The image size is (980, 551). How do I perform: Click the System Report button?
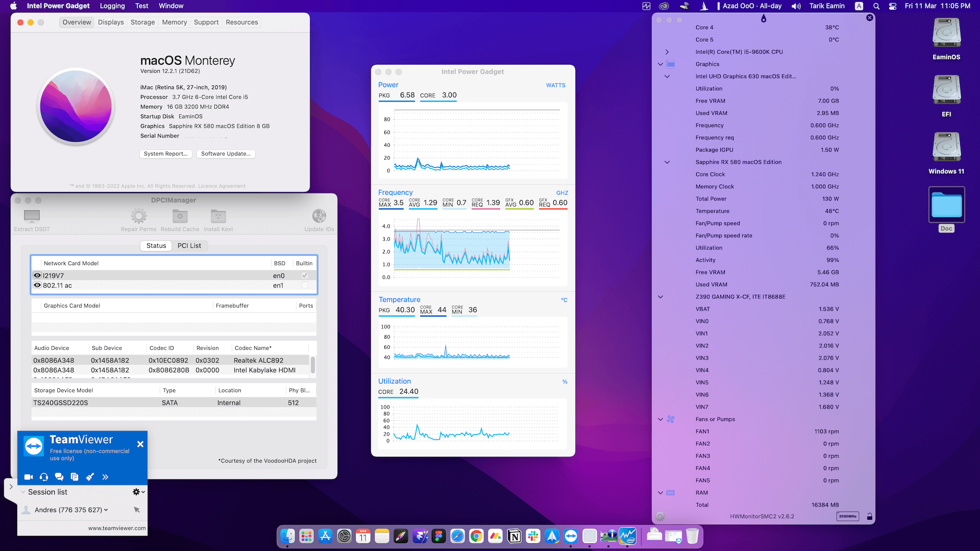[165, 154]
